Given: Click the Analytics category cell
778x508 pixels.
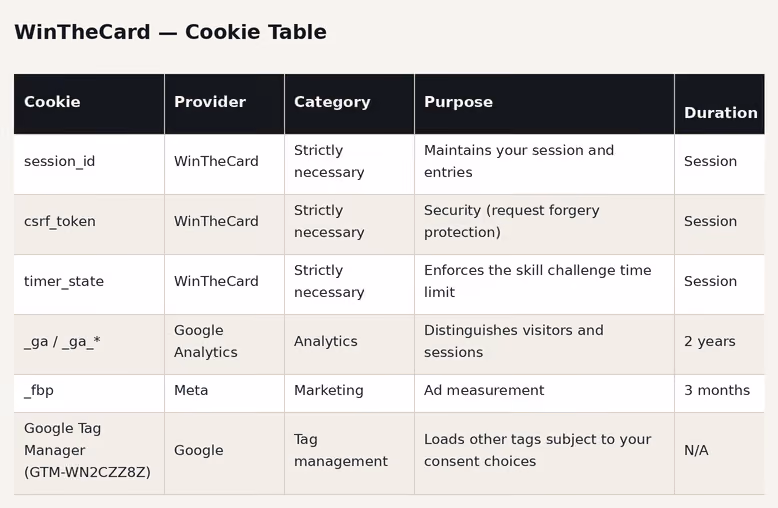Looking at the screenshot, I should point(349,344).
